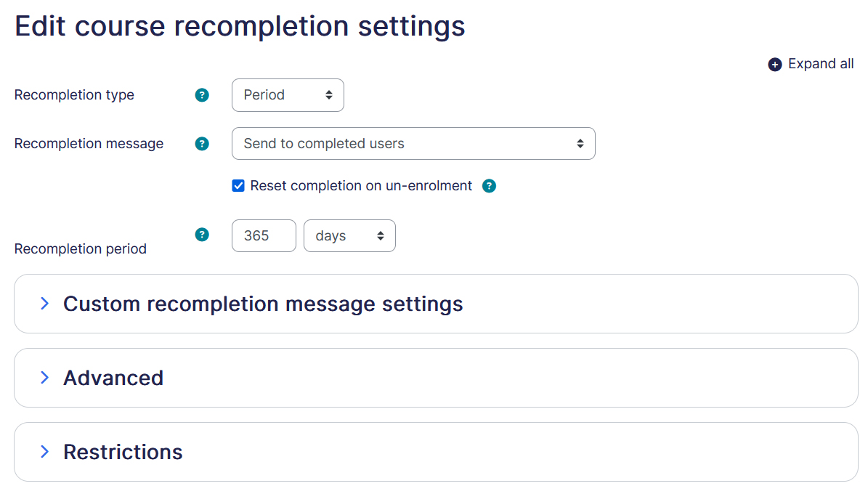This screenshot has height=494, width=868.
Task: Click the arrow icon in the days selector
Action: (381, 235)
